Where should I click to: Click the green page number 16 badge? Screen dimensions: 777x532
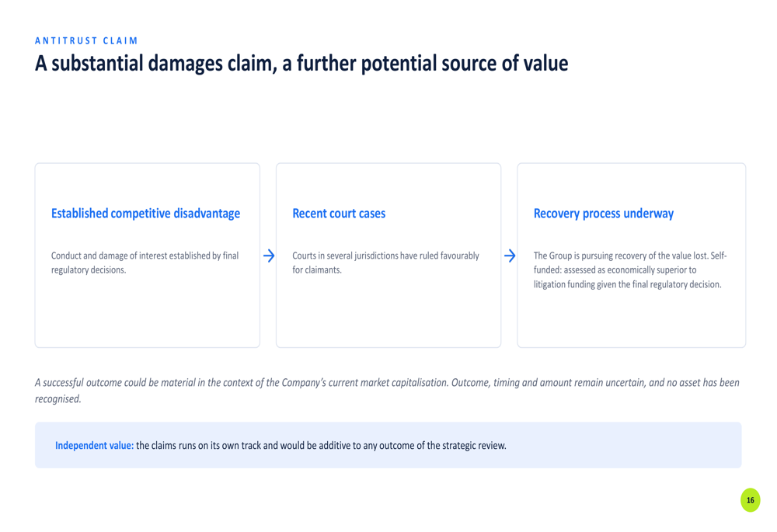(x=751, y=500)
